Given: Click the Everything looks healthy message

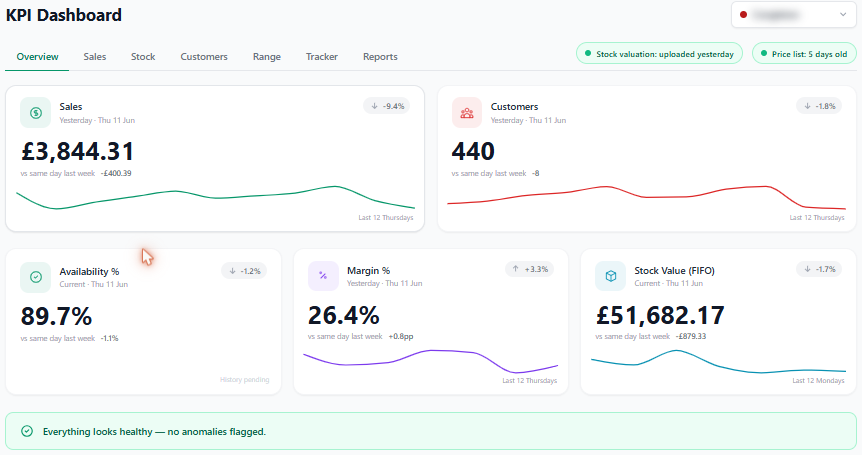Looking at the screenshot, I should [154, 432].
